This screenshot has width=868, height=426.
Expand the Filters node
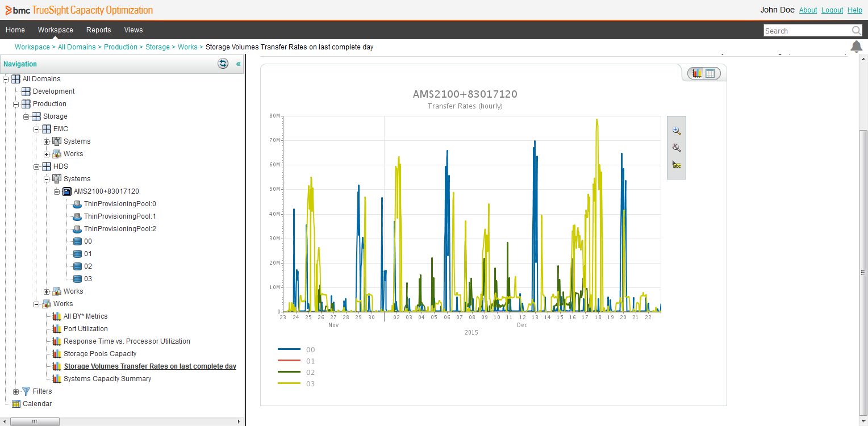[16, 391]
